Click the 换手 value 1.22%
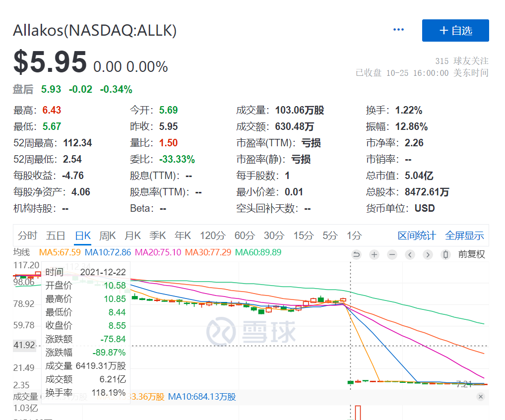 [409, 110]
